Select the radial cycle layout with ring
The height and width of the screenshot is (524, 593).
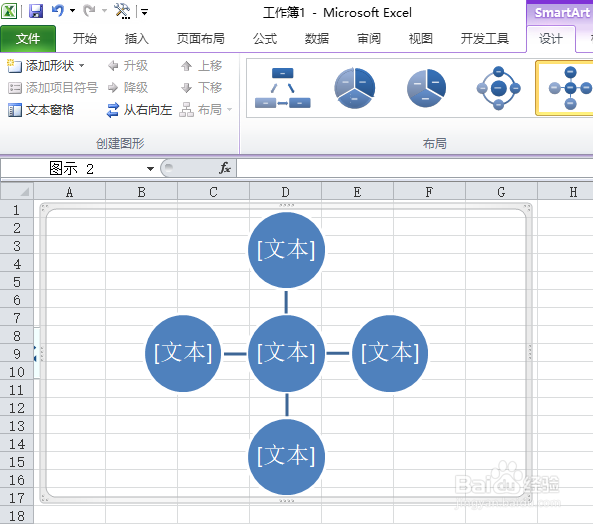tap(498, 88)
